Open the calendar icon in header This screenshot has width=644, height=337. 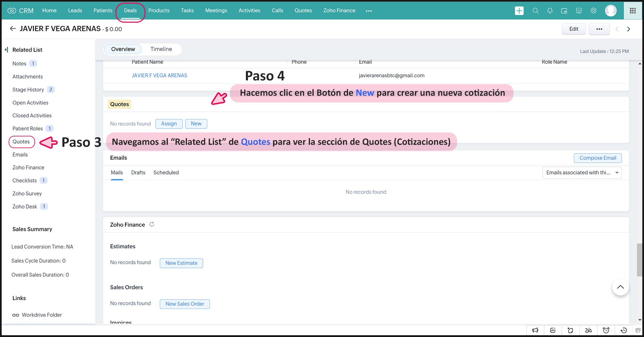[x=564, y=11]
